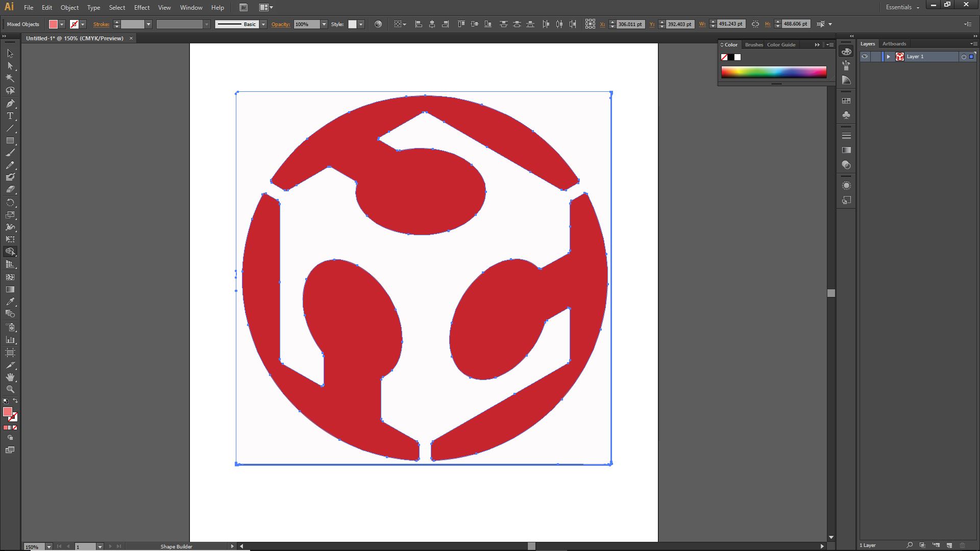Select the Zoom tool
This screenshot has width=980, height=551.
coord(10,389)
